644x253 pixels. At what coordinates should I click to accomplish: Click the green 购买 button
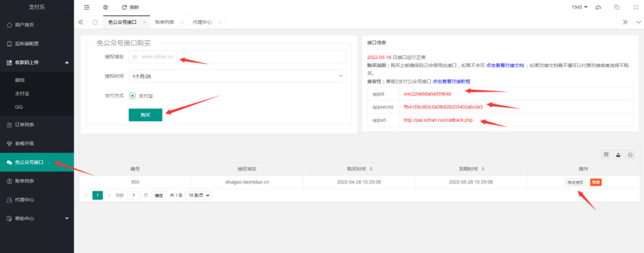pyautogui.click(x=145, y=115)
